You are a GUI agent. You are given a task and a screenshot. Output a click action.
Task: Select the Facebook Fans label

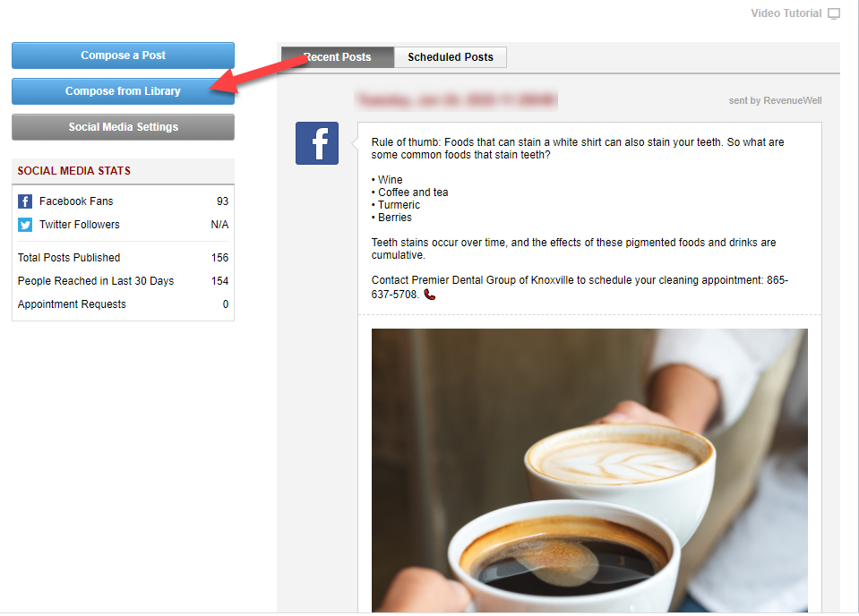pos(76,201)
